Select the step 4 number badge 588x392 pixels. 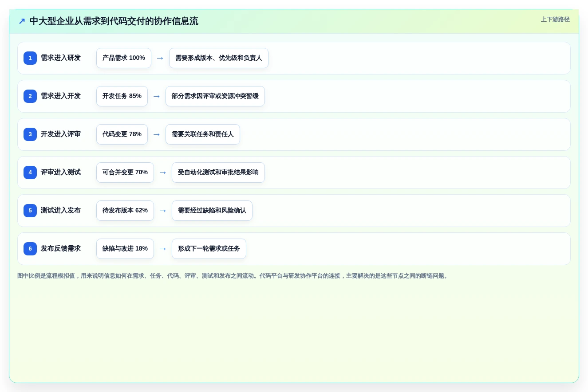(30, 172)
